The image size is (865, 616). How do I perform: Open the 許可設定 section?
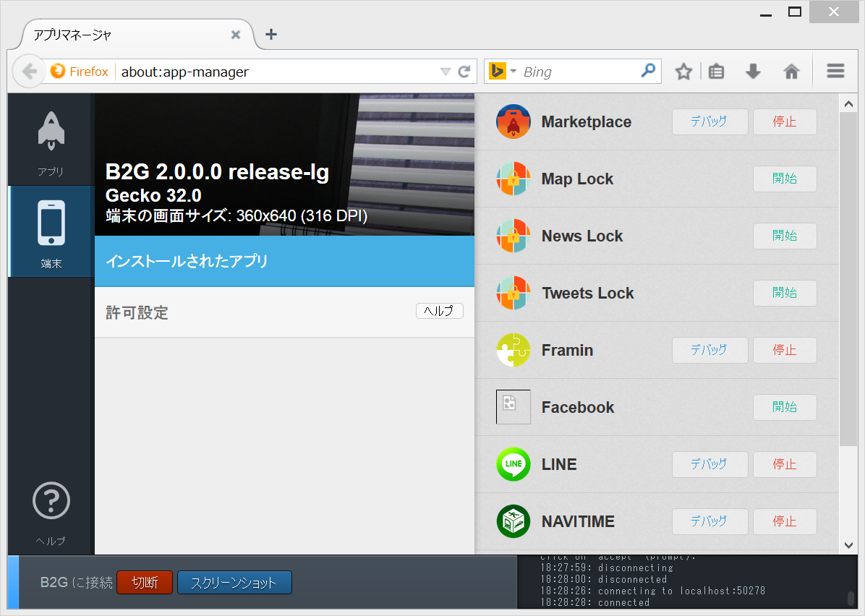click(285, 312)
